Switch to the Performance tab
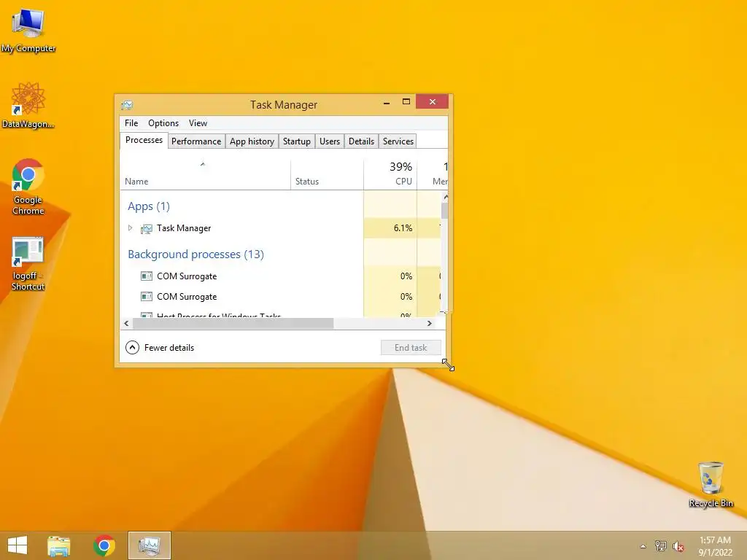Image resolution: width=747 pixels, height=560 pixels. tap(196, 141)
